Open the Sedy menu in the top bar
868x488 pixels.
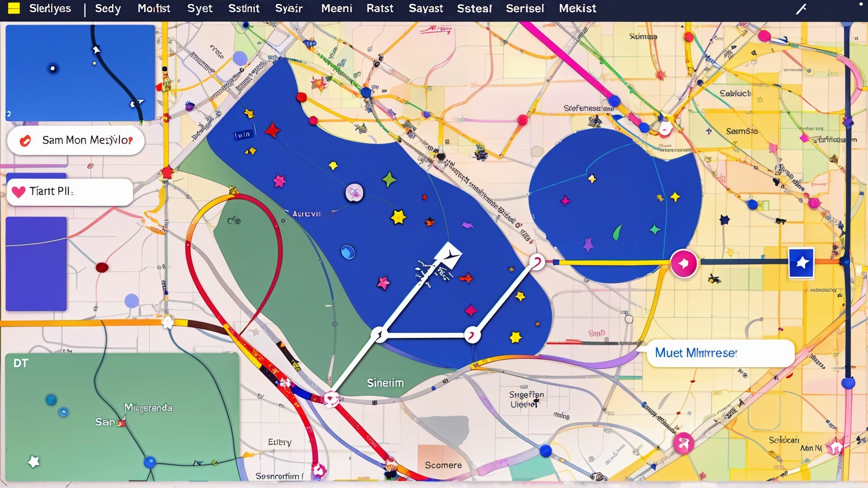pos(108,8)
